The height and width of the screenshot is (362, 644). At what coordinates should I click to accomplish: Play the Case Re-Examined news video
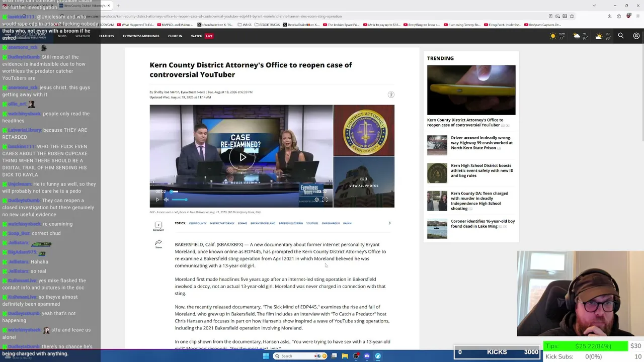tap(243, 157)
